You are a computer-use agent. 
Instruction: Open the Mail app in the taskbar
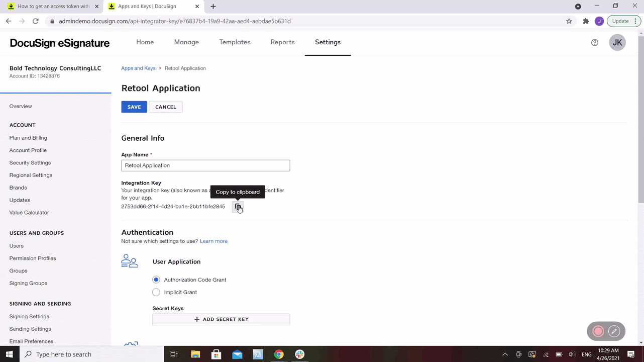coord(237,354)
